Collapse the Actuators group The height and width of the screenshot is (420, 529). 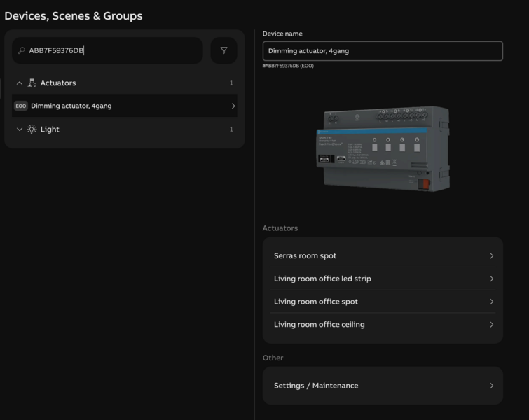(x=19, y=83)
